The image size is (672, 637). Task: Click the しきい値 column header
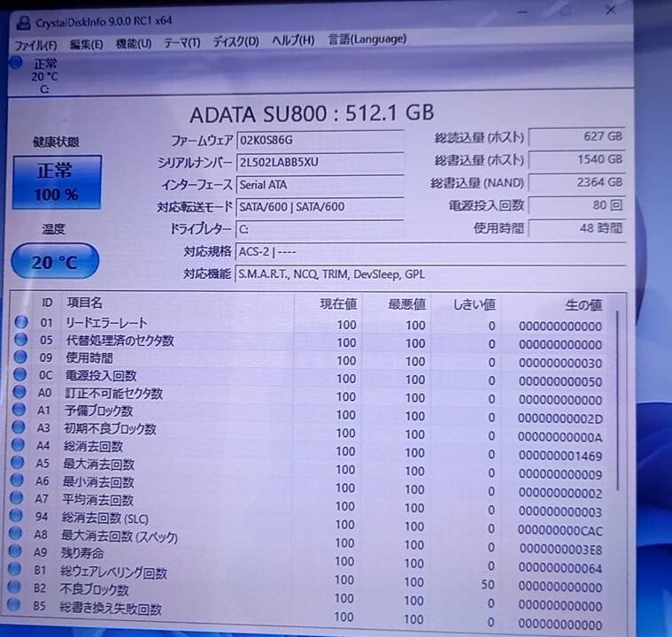coord(475,304)
